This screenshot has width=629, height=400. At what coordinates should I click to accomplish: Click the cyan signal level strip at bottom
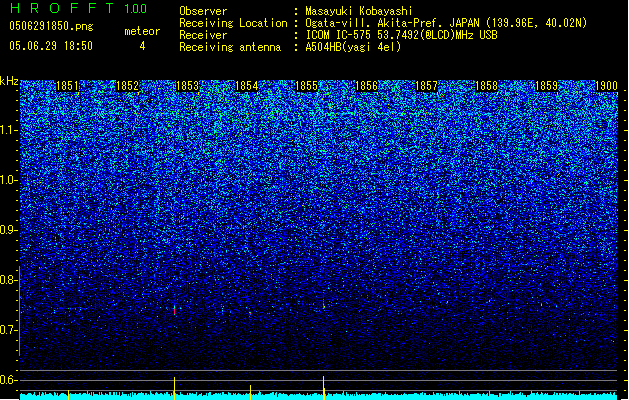(319, 396)
